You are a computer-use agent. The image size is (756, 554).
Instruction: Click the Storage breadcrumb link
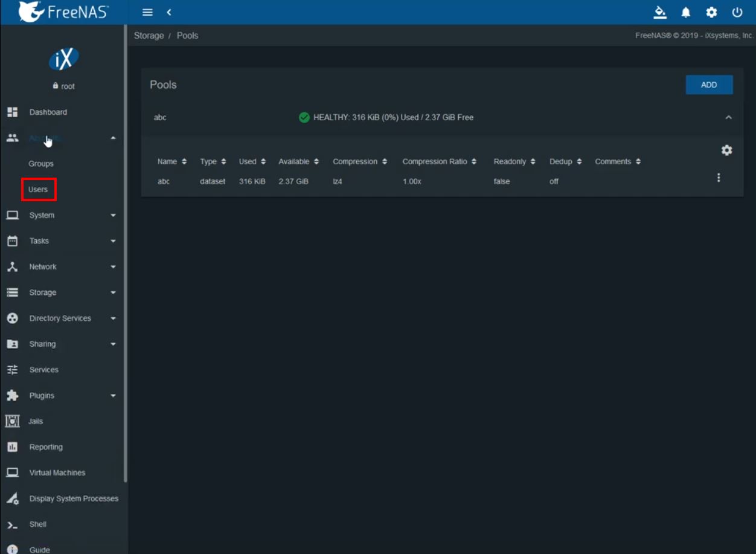click(149, 36)
